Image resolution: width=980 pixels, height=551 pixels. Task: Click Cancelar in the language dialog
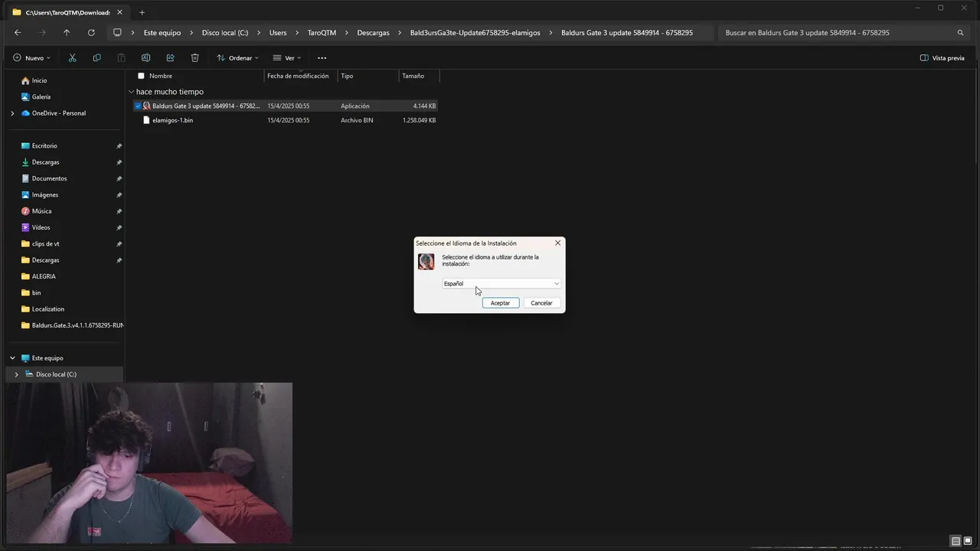click(x=542, y=303)
